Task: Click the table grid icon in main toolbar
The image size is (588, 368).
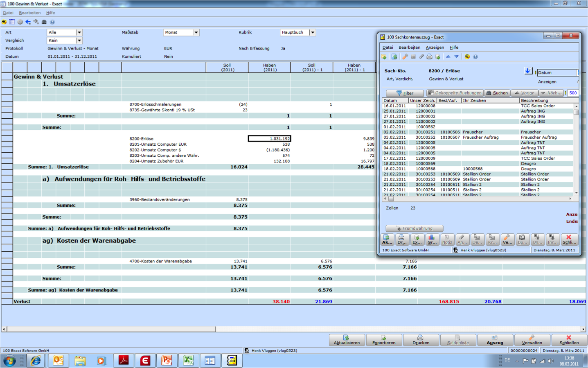Action: pyautogui.click(x=12, y=22)
